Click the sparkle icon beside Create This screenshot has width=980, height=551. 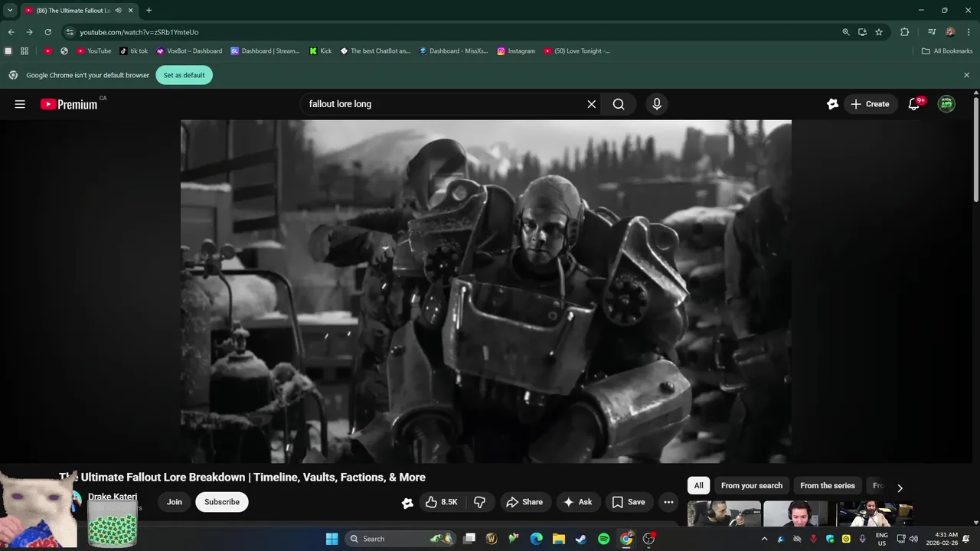[x=832, y=104]
